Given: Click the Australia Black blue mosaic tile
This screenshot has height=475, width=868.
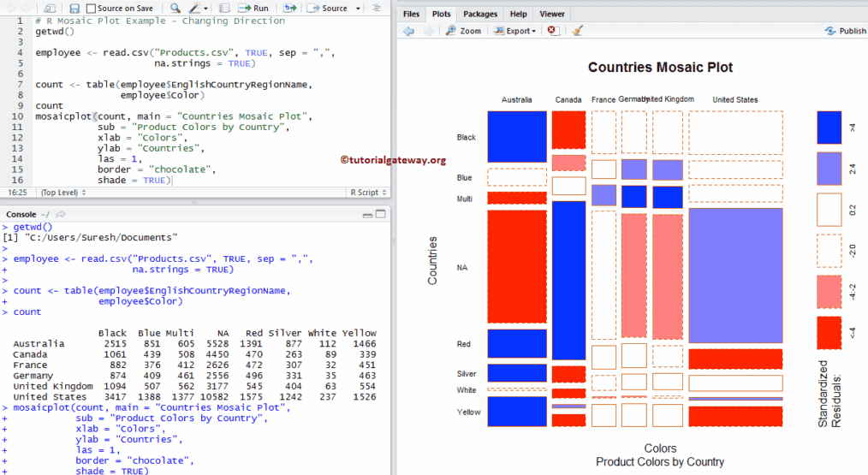Looking at the screenshot, I should coord(517,137).
